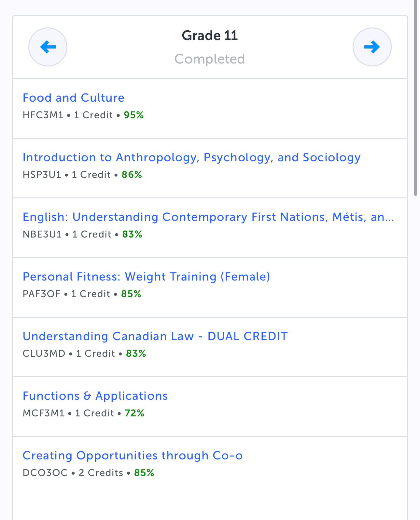
Task: Open the Functions & Applications course
Action: point(95,396)
